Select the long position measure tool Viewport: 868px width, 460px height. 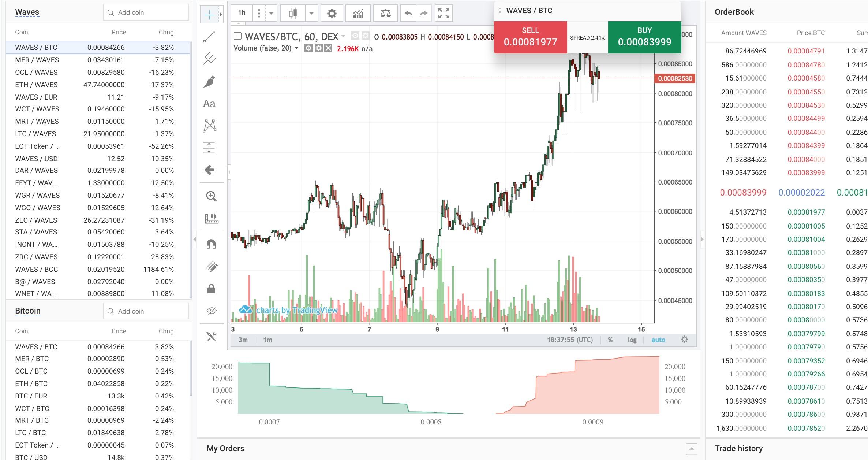click(x=209, y=148)
